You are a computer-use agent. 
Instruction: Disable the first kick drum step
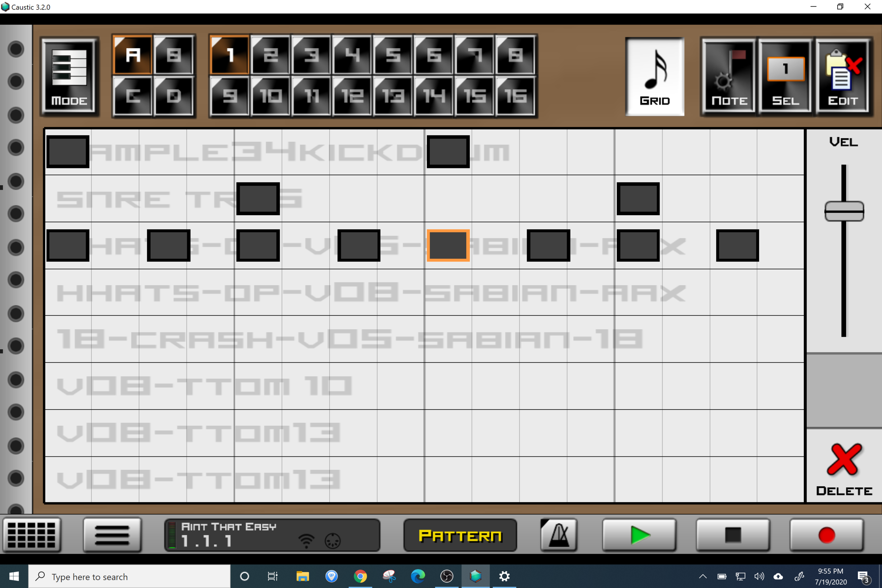(x=68, y=152)
